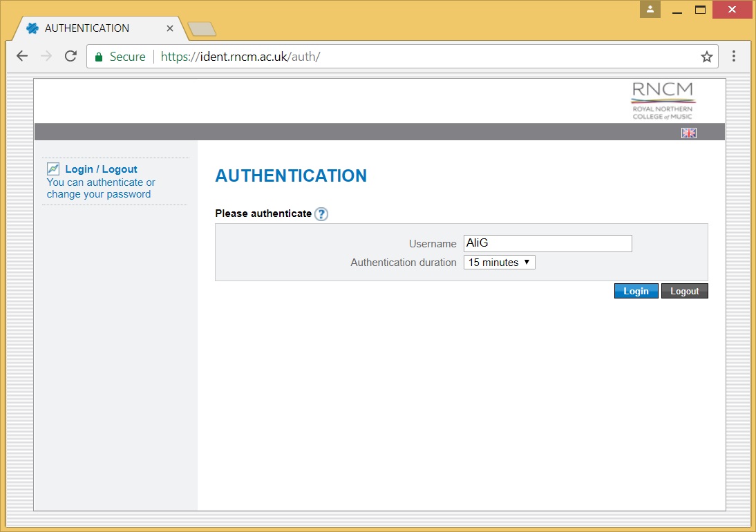Click the Login button
756x532 pixels.
636,290
